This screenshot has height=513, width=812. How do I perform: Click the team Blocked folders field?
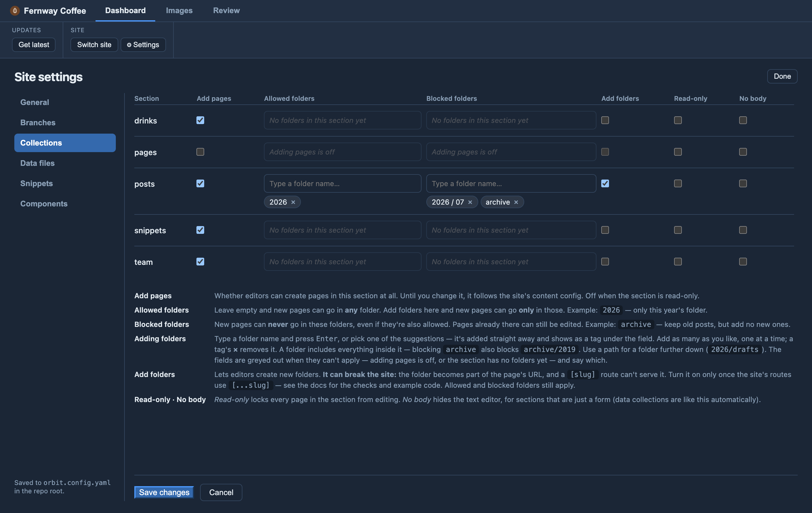click(511, 262)
